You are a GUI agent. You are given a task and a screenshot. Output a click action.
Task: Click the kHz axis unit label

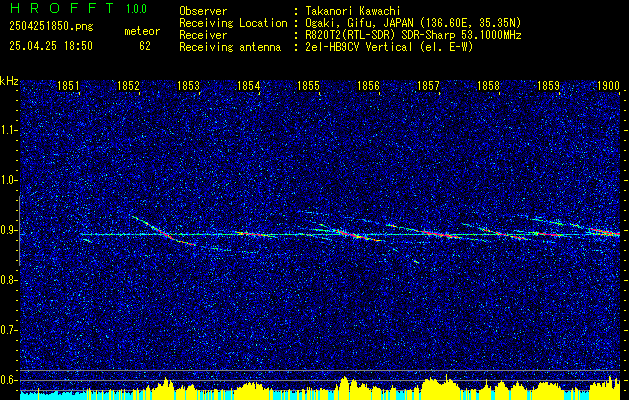click(x=9, y=81)
